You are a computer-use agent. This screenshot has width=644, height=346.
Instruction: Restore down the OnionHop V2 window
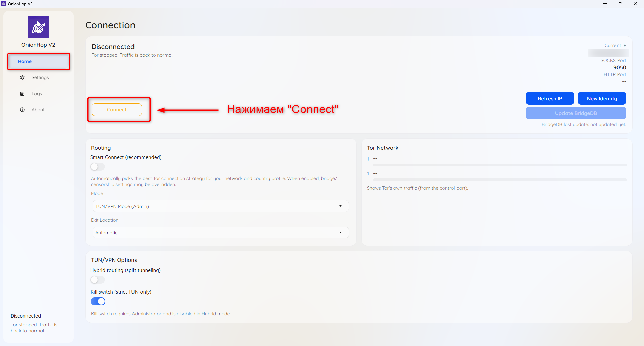(x=620, y=4)
